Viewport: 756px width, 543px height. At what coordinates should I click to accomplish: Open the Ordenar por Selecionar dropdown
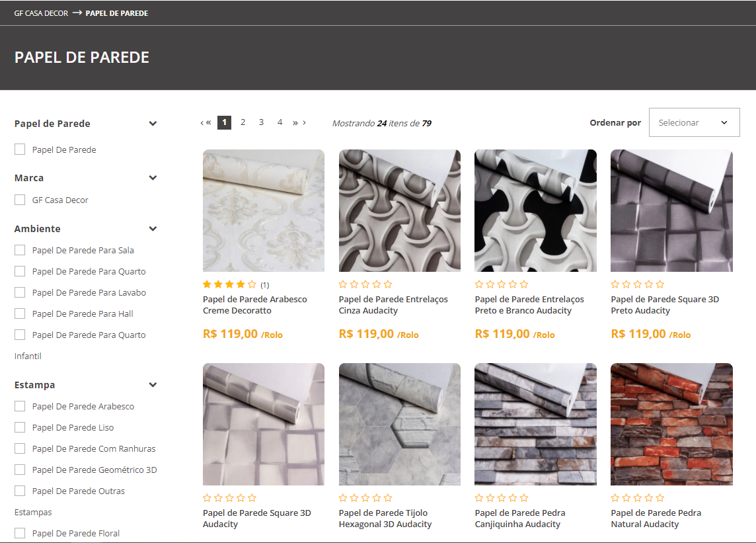695,122
